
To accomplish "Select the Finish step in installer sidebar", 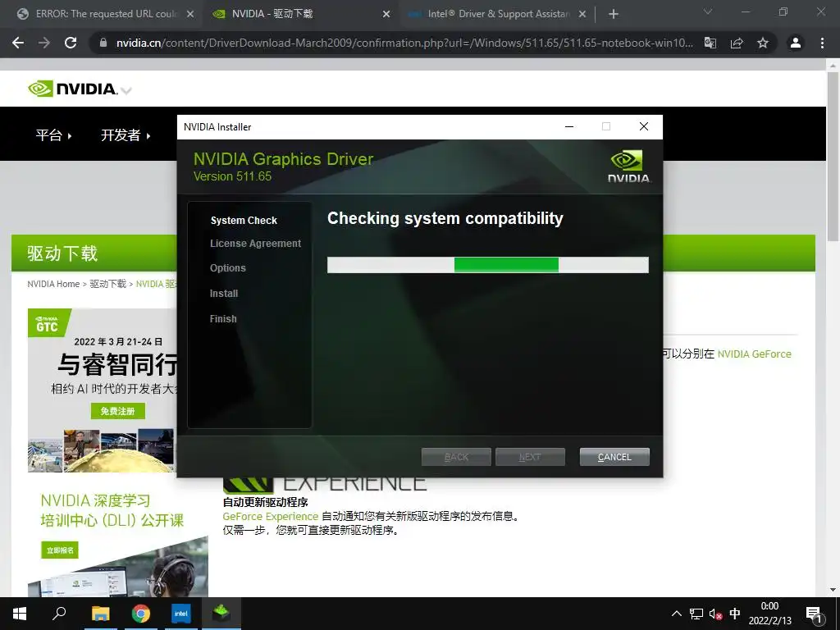I will (x=223, y=319).
